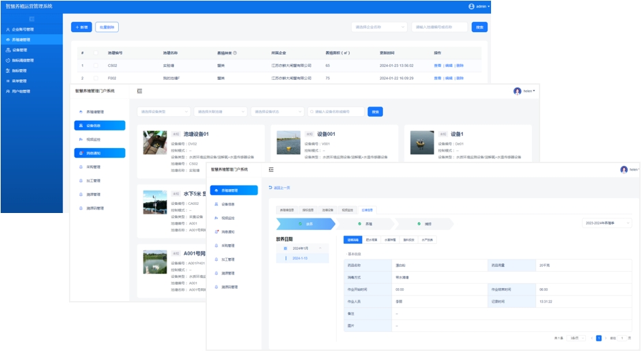Open 设备信息 in the middle window sidebar
Screen dimensions: 644x355
click(100, 126)
